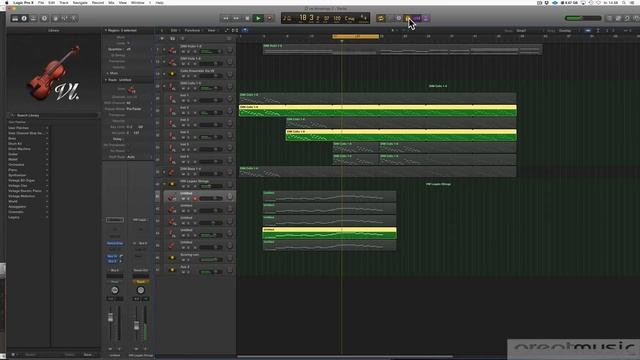This screenshot has width=640, height=360.
Task: Open the Track menu in menu bar
Action: coord(64,2)
